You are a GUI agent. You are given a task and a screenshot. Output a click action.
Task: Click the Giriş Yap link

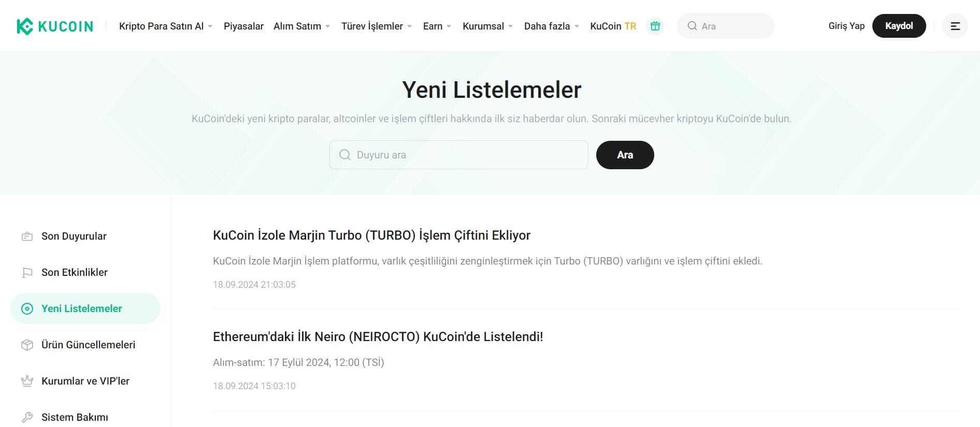point(846,26)
